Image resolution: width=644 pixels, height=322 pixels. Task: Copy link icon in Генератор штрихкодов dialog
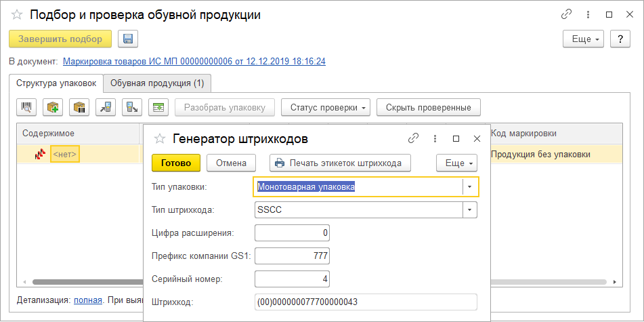pyautogui.click(x=413, y=138)
